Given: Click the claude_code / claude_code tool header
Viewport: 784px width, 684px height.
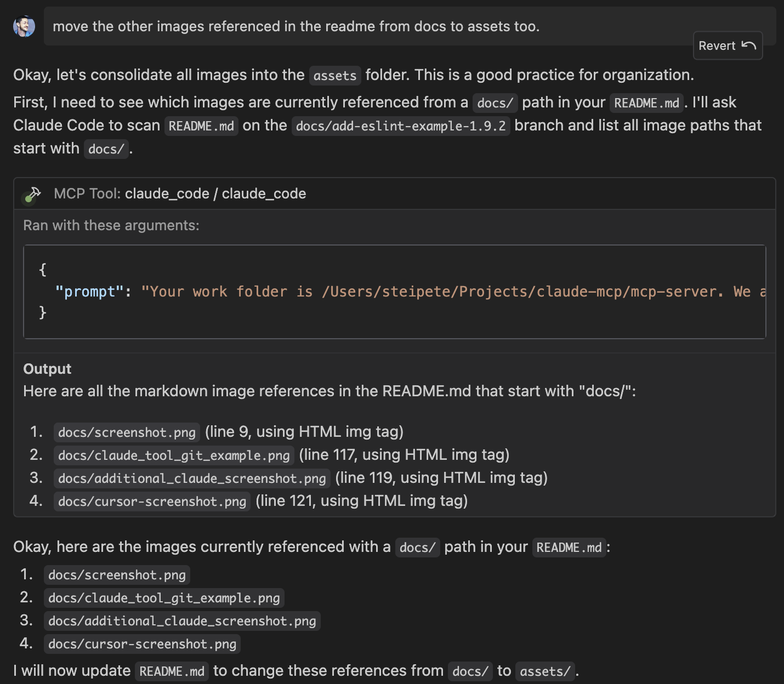Looking at the screenshot, I should coord(215,193).
